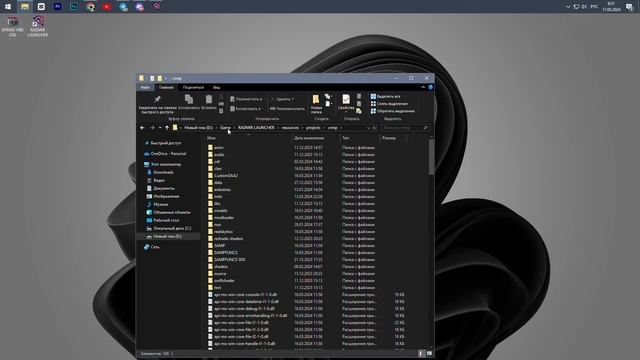Open Windows Start button on taskbar
The height and width of the screenshot is (360, 640).
(8, 7)
